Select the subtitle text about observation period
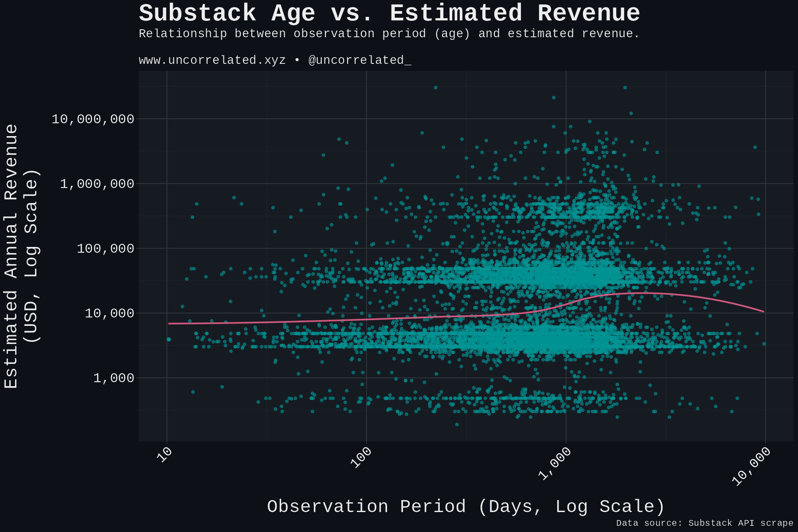 [388, 34]
